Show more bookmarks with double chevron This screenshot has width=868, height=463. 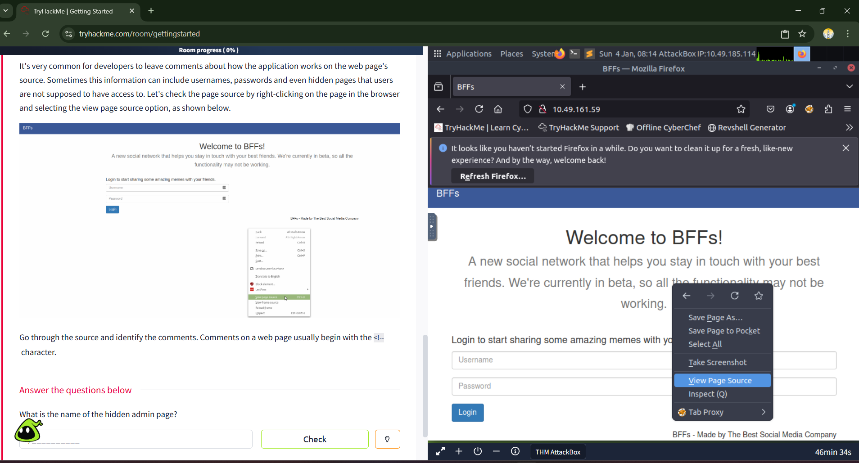[849, 128]
